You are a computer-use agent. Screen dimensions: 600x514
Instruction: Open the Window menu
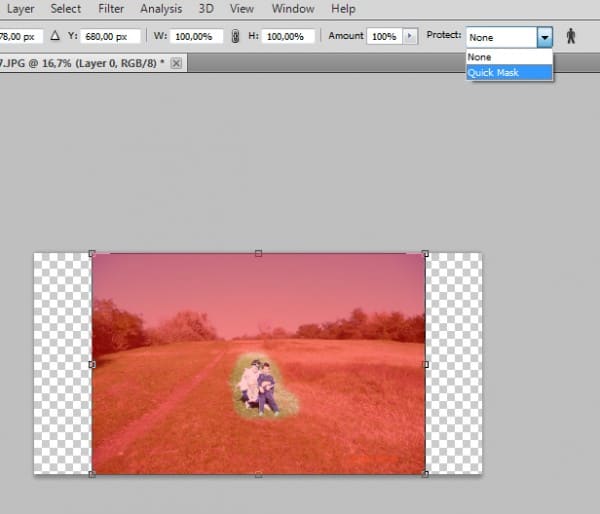[x=292, y=9]
